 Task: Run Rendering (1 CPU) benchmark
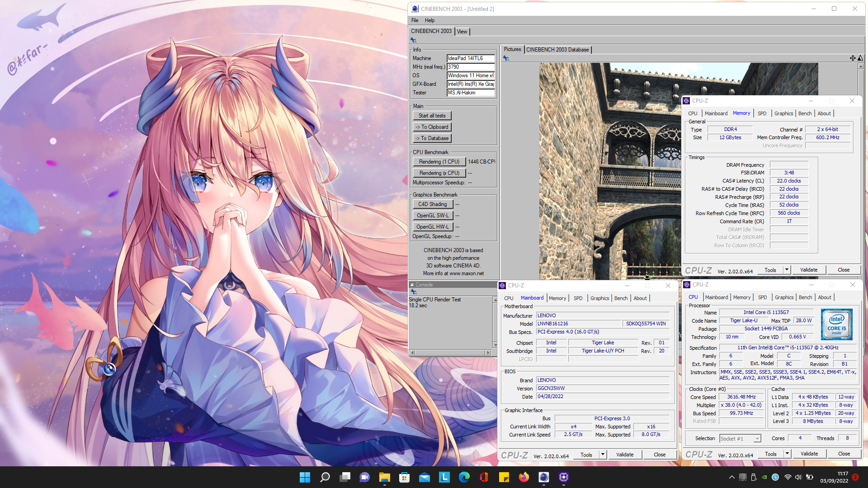(x=439, y=162)
